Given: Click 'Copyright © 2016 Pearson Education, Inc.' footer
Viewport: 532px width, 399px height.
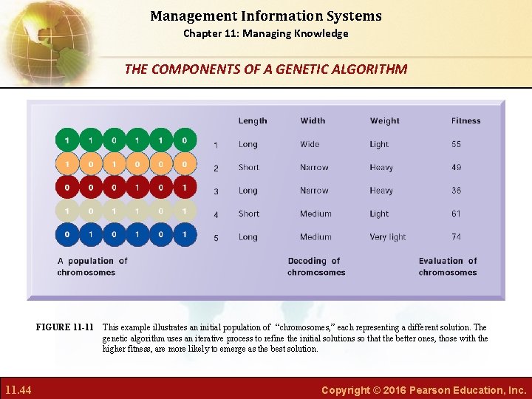Looking at the screenshot, I should (x=423, y=390).
